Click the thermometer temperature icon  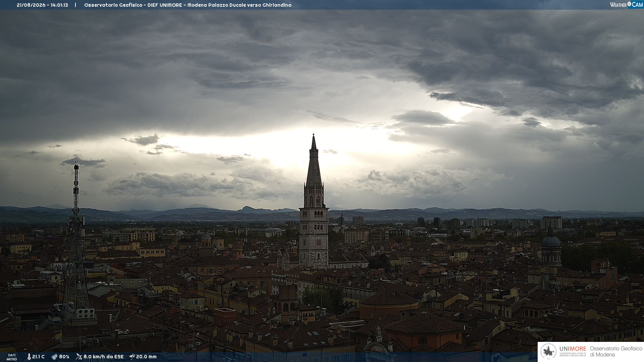click(x=29, y=357)
